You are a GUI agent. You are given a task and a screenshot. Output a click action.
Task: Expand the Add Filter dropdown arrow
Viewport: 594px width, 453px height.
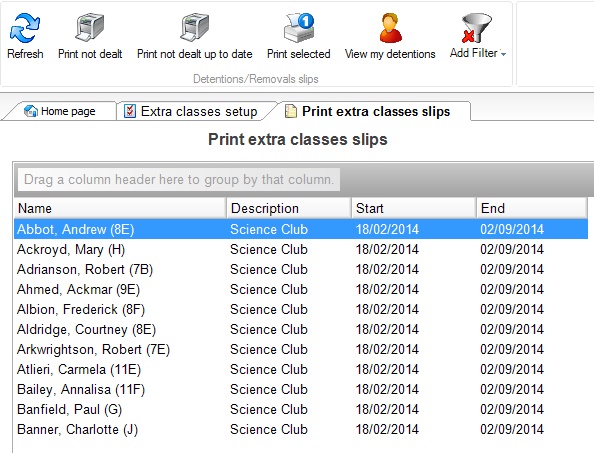pyautogui.click(x=503, y=54)
